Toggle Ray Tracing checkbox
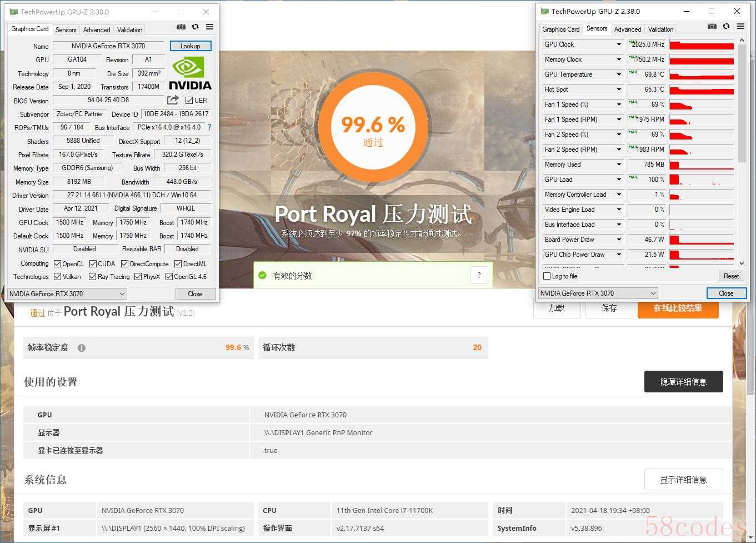Screen dimensions: 756x543 [x=92, y=276]
